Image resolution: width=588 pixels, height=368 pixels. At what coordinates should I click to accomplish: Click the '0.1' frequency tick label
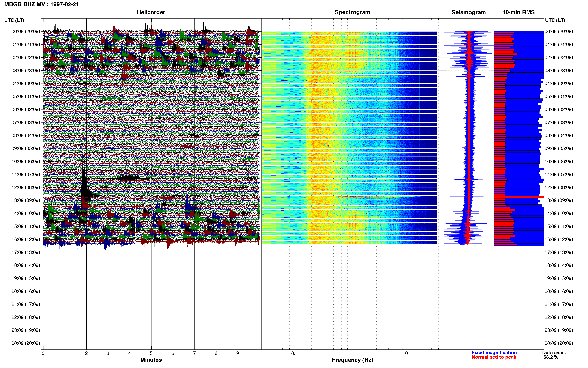coord(295,353)
